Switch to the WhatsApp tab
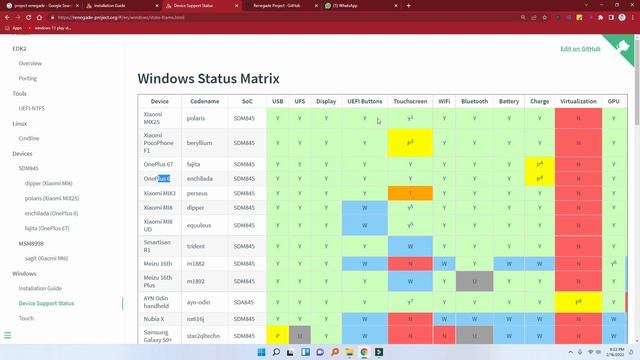Viewport: 640px width, 360px height. click(359, 6)
